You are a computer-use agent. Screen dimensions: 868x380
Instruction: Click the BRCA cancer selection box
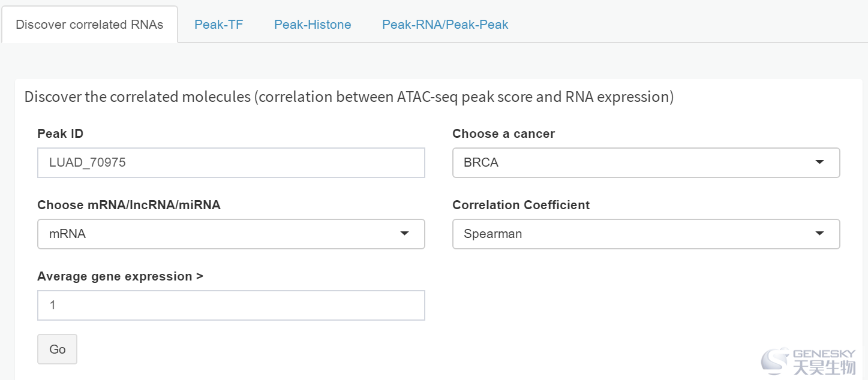(646, 162)
